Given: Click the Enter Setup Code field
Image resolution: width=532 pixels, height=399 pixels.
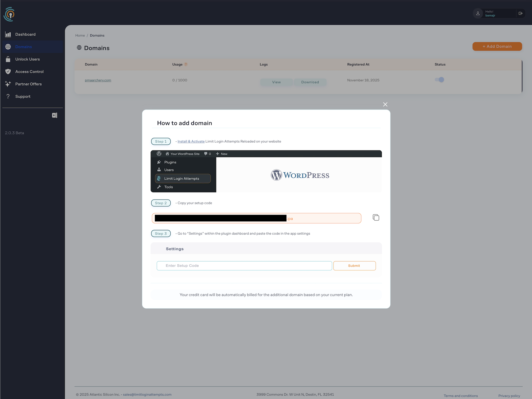Looking at the screenshot, I should tap(244, 266).
